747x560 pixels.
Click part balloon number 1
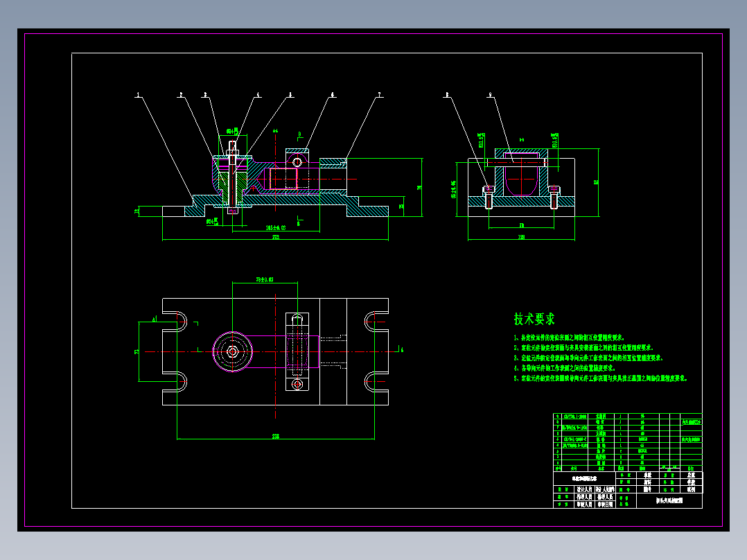138,95
